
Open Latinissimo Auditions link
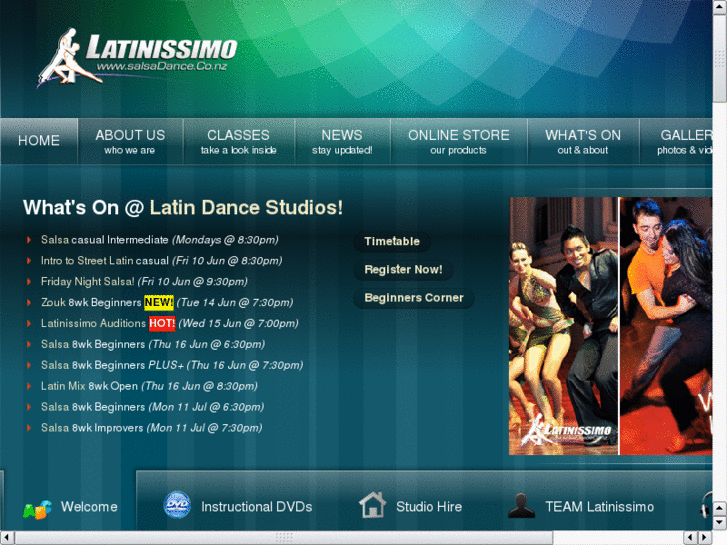point(93,323)
